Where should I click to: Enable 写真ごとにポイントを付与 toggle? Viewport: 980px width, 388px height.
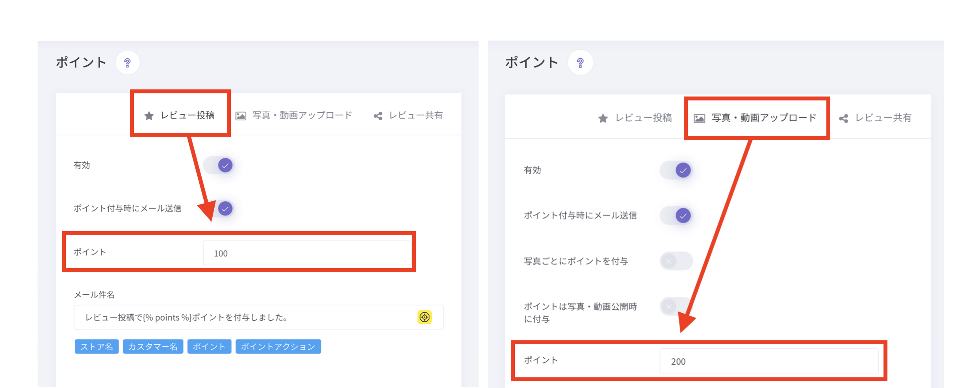pyautogui.click(x=676, y=261)
